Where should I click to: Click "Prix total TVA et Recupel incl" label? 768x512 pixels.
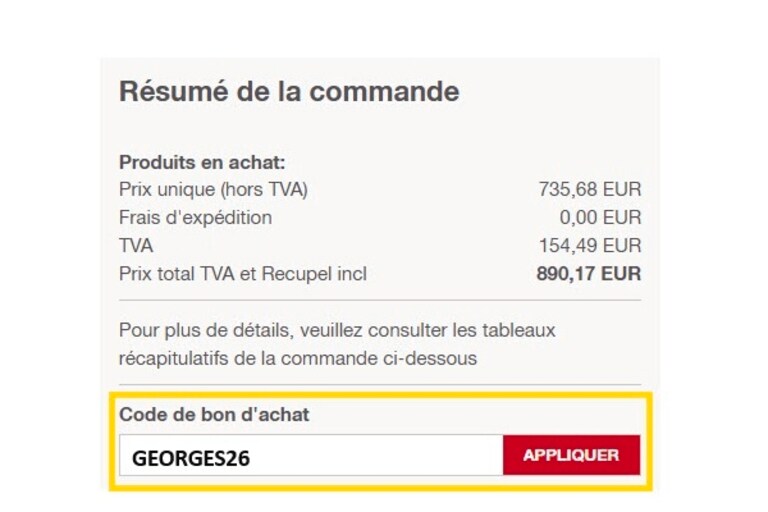(242, 273)
